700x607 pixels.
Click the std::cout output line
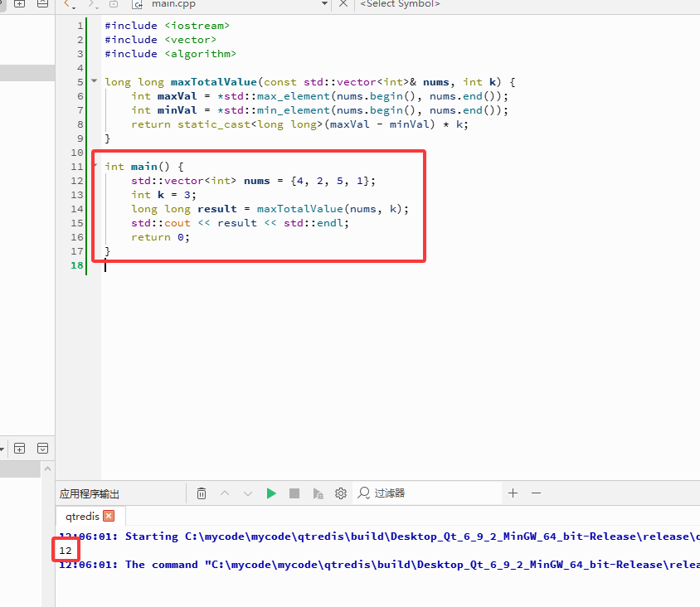[240, 223]
